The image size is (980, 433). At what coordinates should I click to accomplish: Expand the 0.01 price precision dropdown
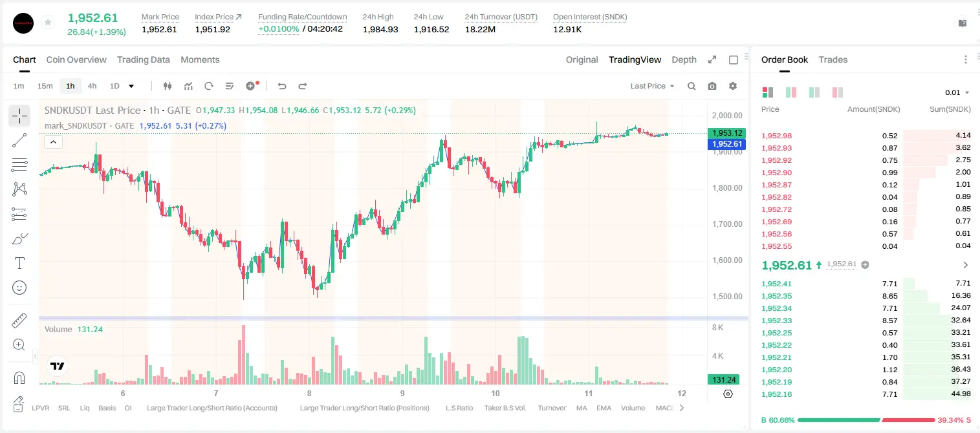(x=957, y=92)
